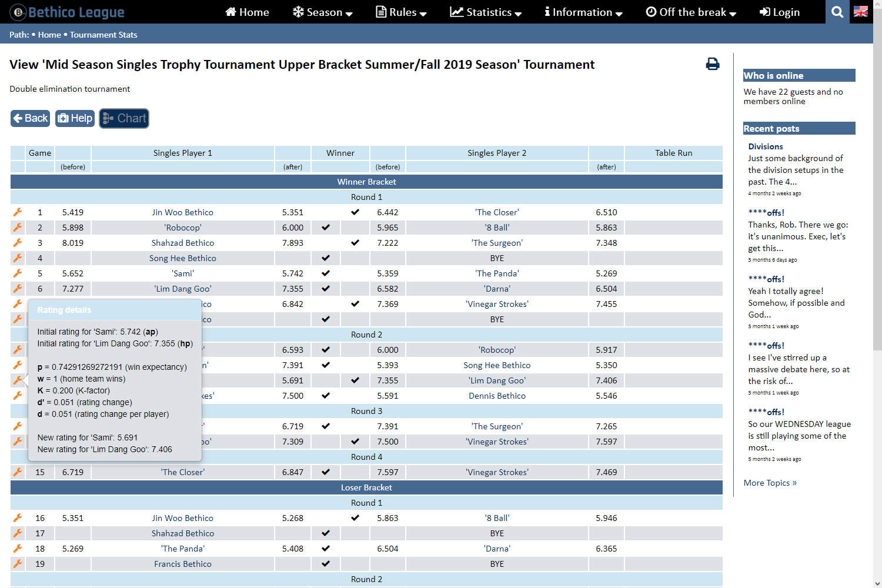Click the Bethico League logo
882x588 pixels.
67,12
